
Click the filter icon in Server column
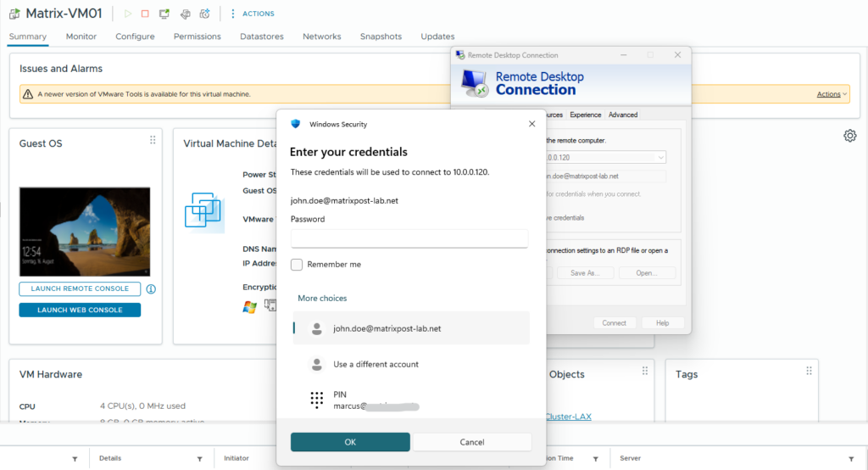[851, 459]
